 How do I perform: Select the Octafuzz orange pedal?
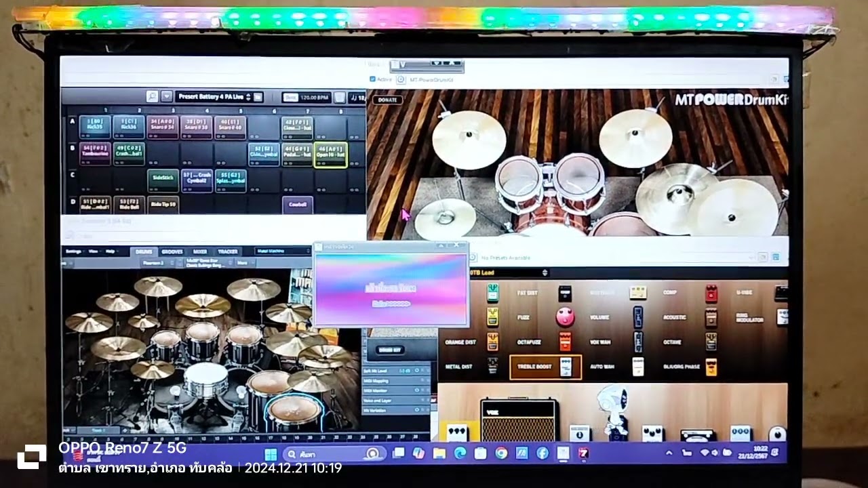(565, 342)
